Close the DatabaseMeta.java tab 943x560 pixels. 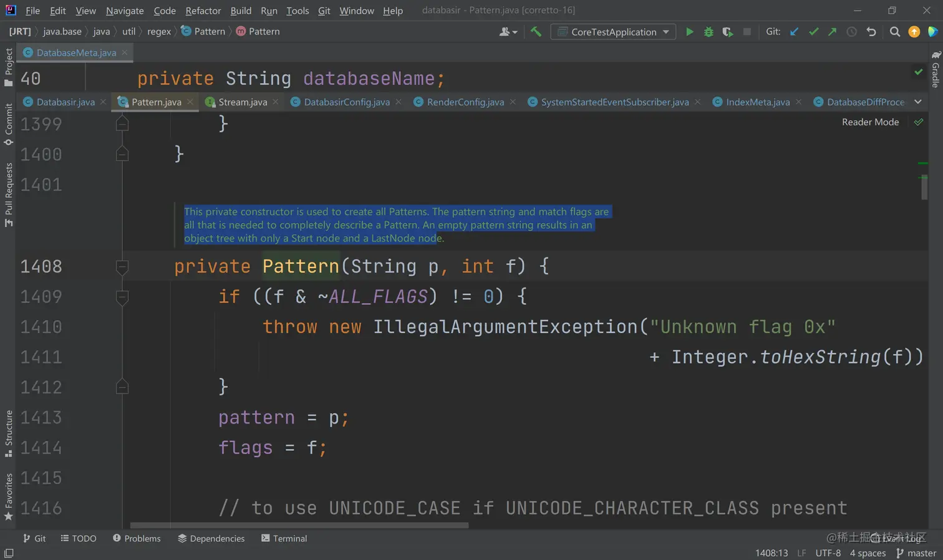click(125, 52)
